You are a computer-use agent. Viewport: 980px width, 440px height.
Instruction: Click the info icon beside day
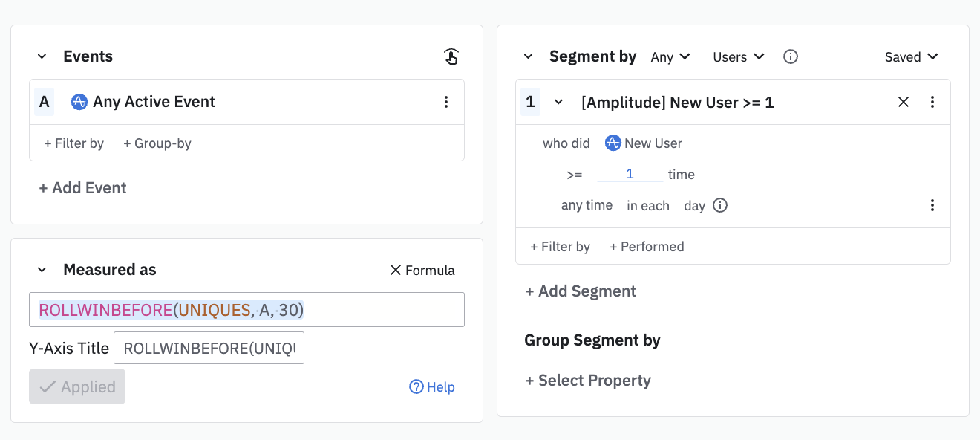point(719,206)
